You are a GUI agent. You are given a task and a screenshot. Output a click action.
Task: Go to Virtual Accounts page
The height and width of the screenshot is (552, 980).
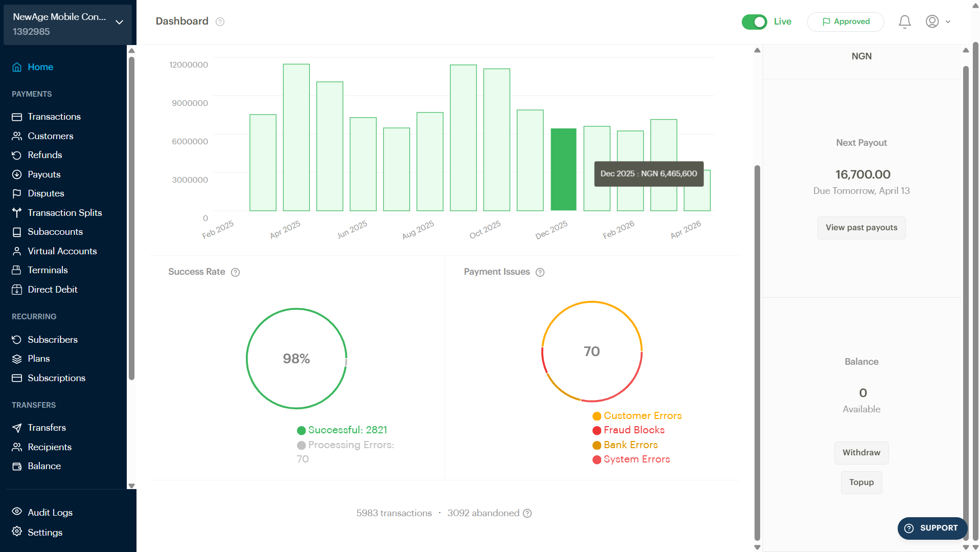pyautogui.click(x=62, y=251)
